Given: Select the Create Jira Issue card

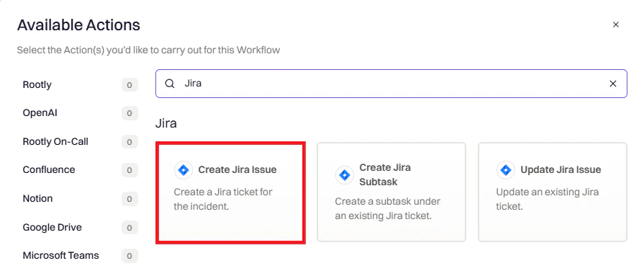Looking at the screenshot, I should click(x=230, y=193).
